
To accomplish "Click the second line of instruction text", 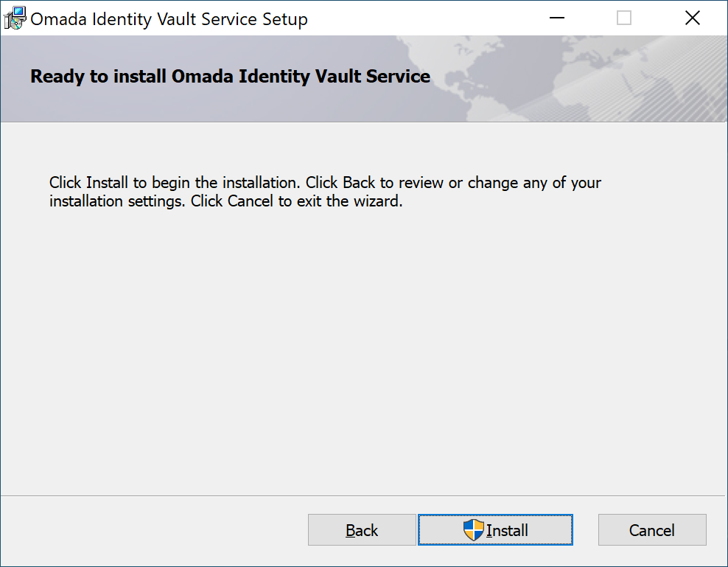I will coord(225,201).
